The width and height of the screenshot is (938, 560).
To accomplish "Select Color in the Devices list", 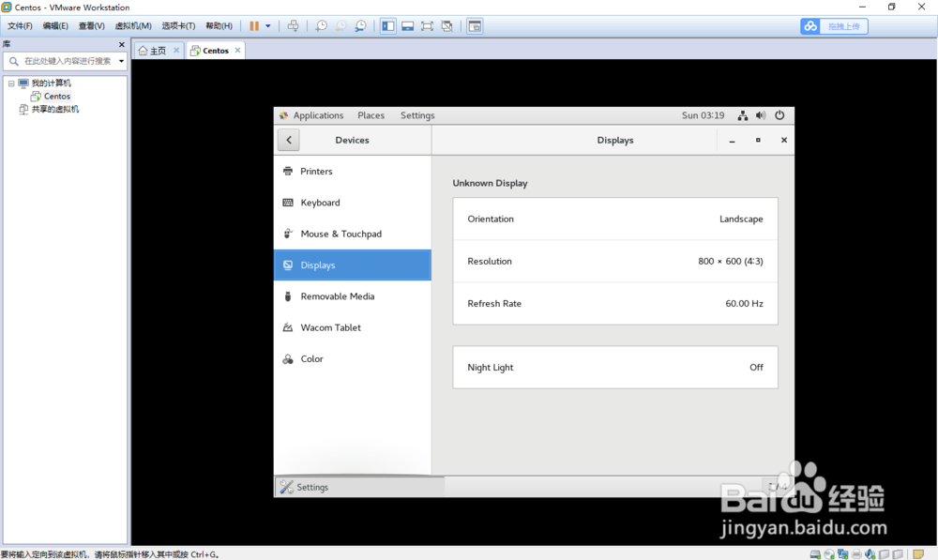I will pos(353,359).
